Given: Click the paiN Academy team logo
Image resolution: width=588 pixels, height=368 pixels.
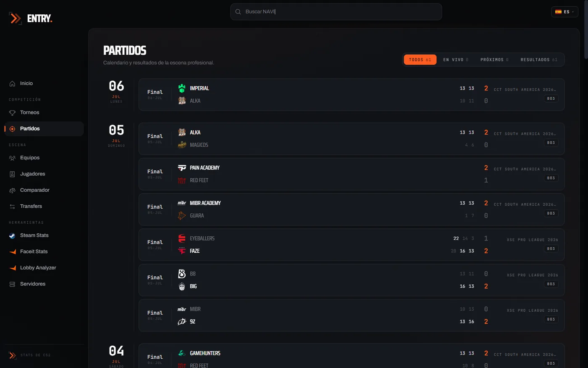Looking at the screenshot, I should (182, 168).
